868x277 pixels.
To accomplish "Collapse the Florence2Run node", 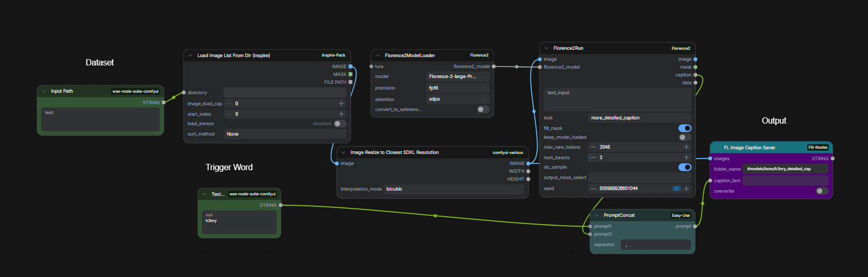I will pos(546,48).
